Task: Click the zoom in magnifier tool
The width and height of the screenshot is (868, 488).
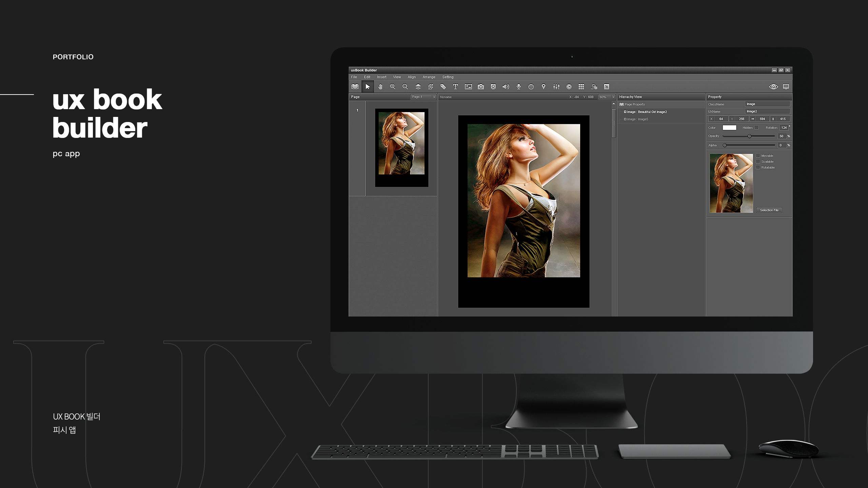Action: tap(393, 87)
